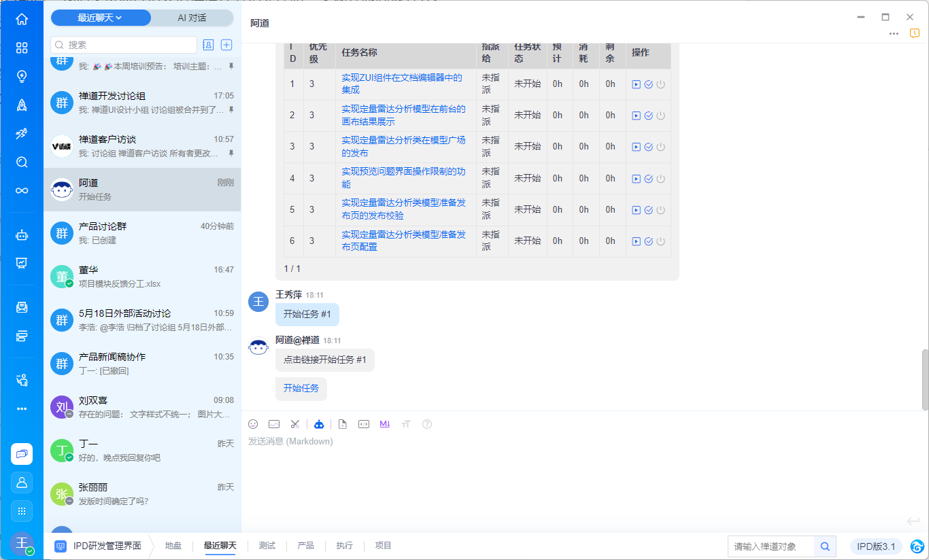Image resolution: width=929 pixels, height=560 pixels.
Task: Expand the 最近聊天 dropdown
Action: coord(100,18)
